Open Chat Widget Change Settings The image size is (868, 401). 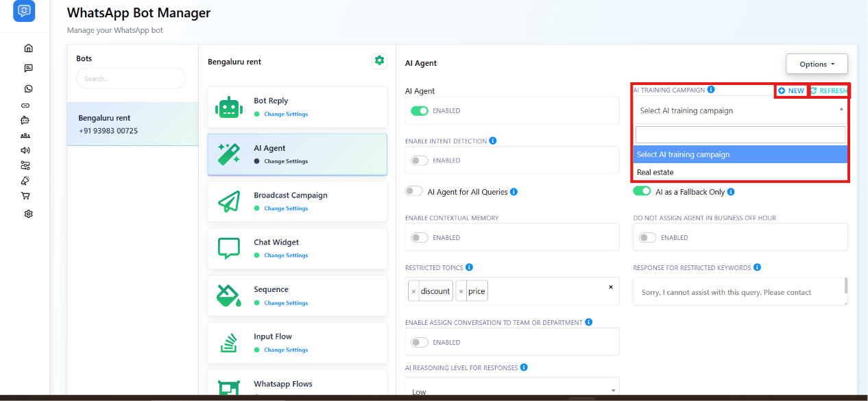click(286, 256)
